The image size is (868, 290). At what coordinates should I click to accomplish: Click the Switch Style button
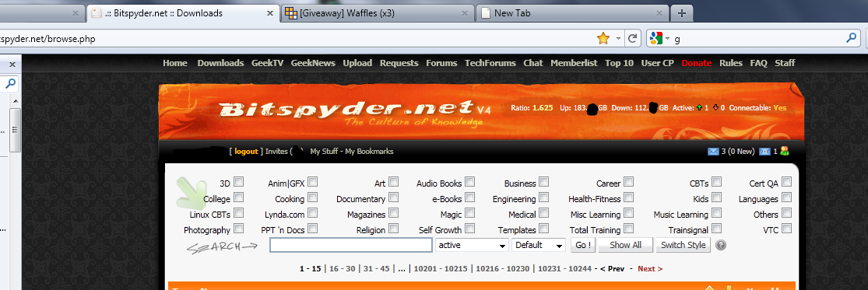point(683,245)
